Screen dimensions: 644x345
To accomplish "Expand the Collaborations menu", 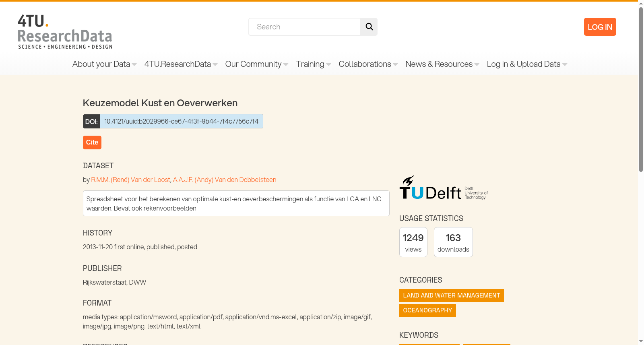I will pos(368,64).
